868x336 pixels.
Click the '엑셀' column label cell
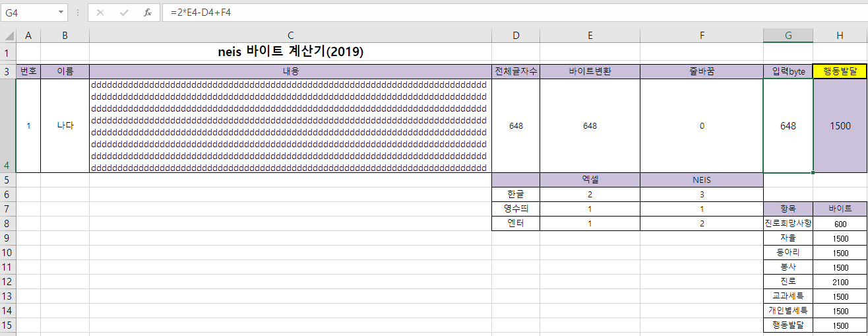[x=590, y=180]
